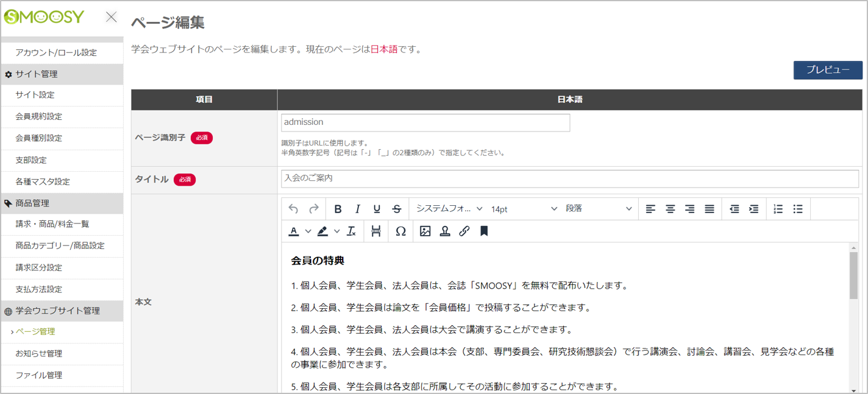Click the プレビュー button

point(828,70)
